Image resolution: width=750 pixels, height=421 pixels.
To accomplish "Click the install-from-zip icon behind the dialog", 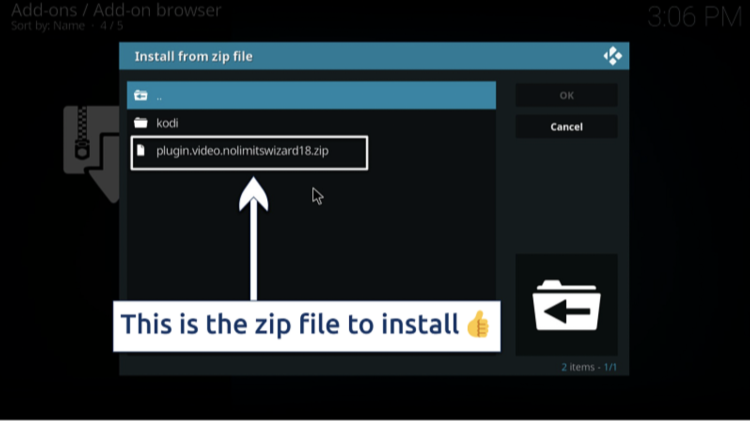I will [91, 154].
